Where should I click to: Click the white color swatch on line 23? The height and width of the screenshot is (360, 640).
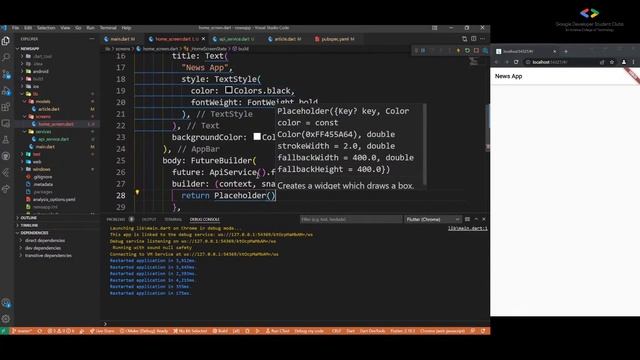(x=257, y=136)
